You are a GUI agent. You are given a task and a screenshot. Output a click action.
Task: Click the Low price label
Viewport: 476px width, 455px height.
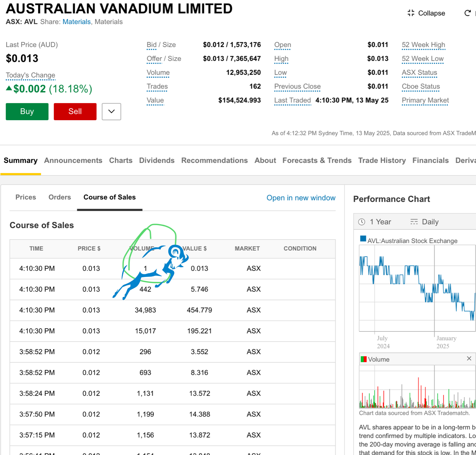281,73
